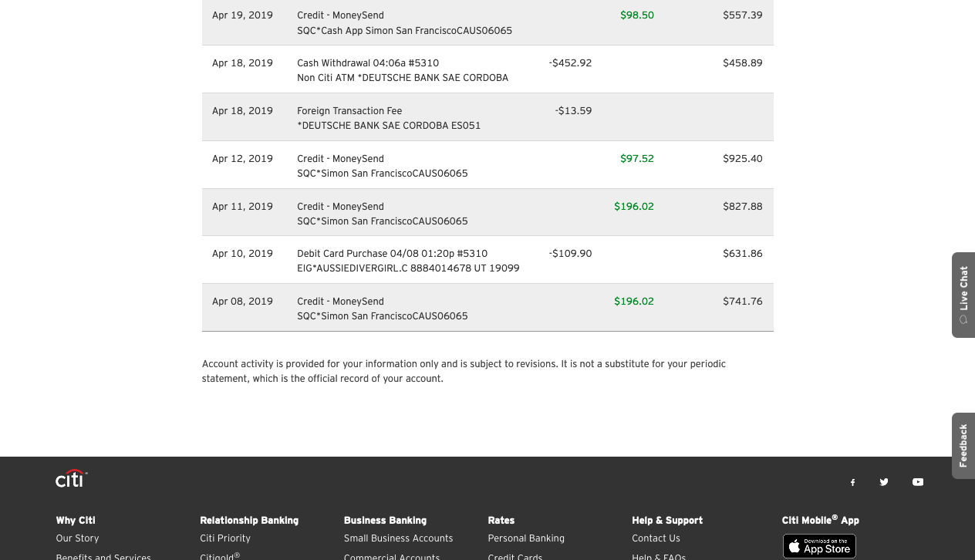Open the Live Chat side tab
975x560 pixels.
coord(963,295)
